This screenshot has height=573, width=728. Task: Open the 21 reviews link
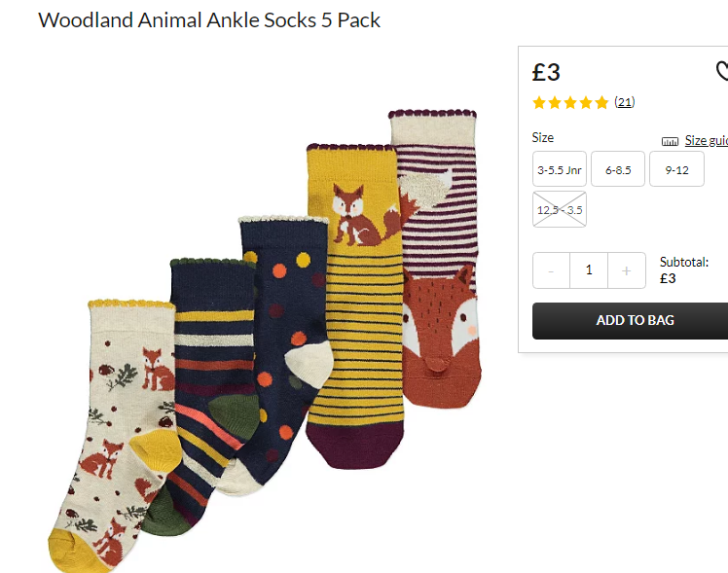point(625,102)
